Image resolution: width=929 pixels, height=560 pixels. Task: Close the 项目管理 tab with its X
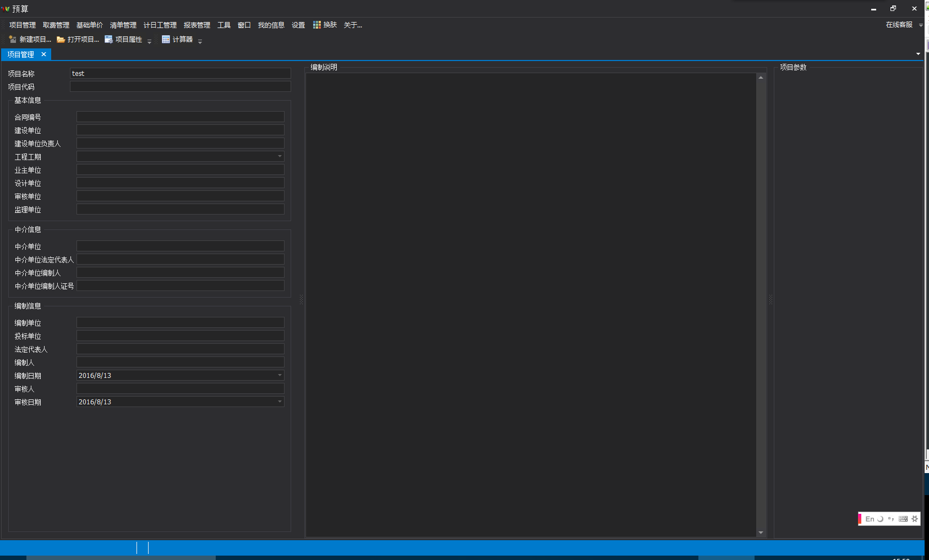pyautogui.click(x=43, y=54)
